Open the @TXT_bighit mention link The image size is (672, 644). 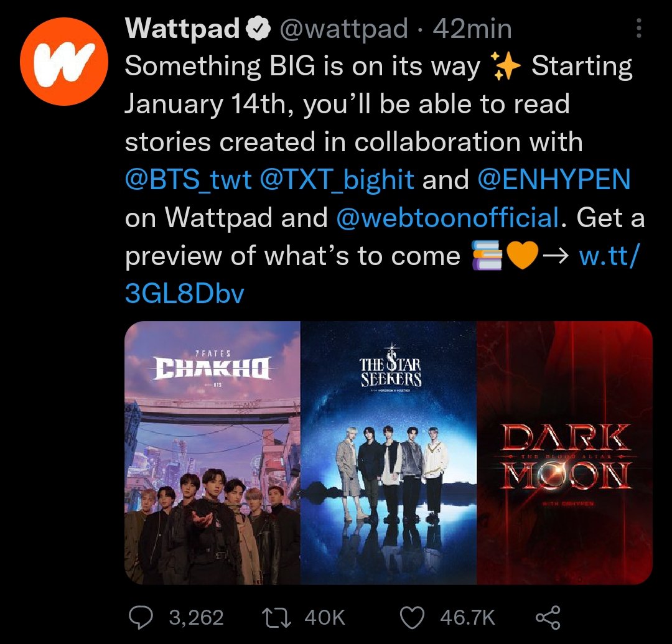[337, 180]
